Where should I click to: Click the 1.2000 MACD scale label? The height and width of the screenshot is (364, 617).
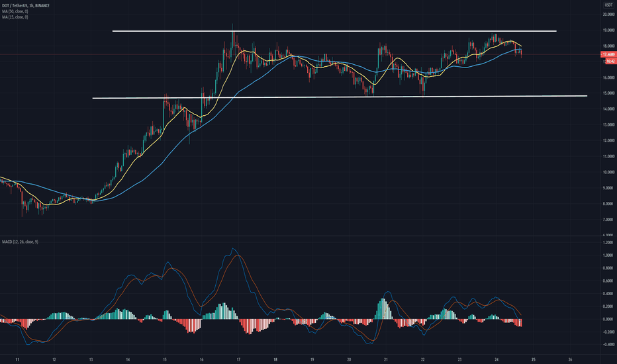coord(608,242)
